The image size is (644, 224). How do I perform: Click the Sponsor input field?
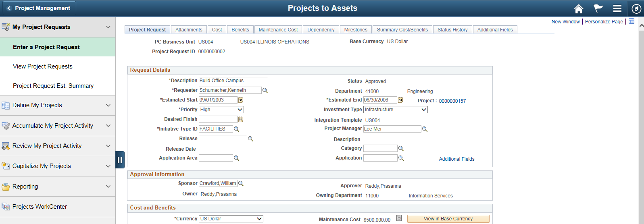(218, 183)
